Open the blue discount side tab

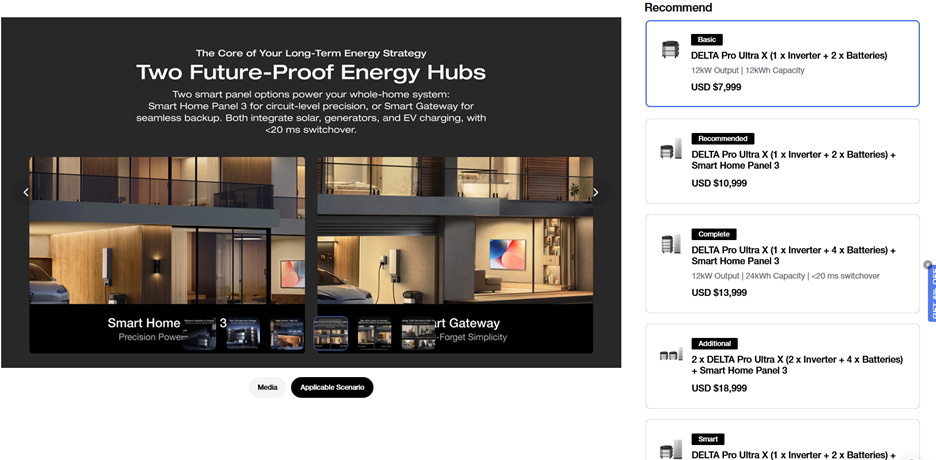point(932,295)
